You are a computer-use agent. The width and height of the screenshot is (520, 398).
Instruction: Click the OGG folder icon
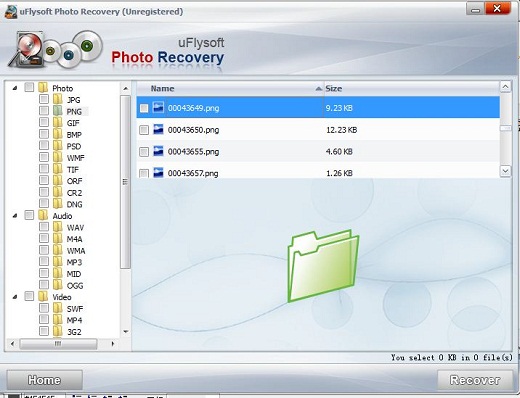pyautogui.click(x=58, y=285)
